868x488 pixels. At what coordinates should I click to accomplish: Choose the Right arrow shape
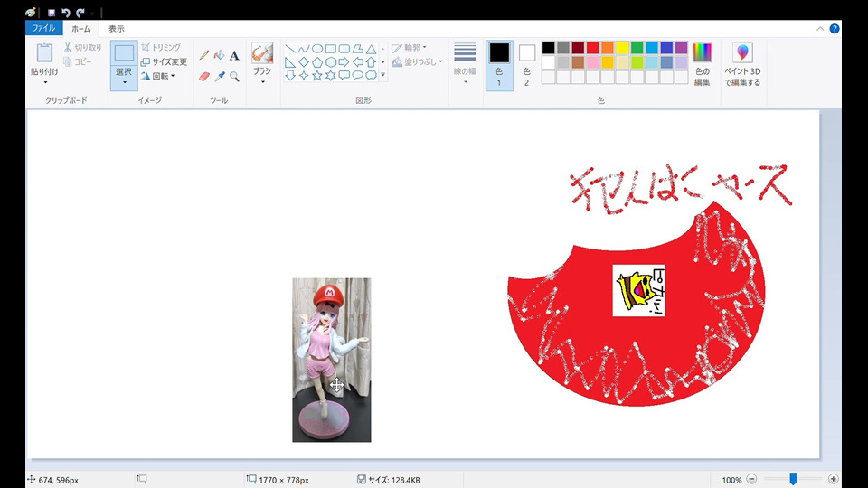pos(344,62)
